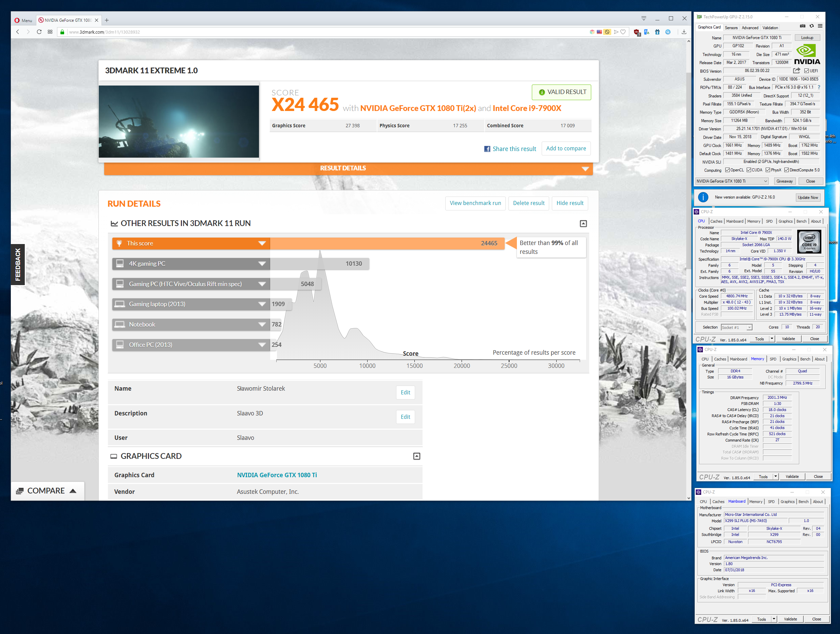Open Opera Speed Dial grid icon
Screen dimensions: 840x634
(x=50, y=32)
